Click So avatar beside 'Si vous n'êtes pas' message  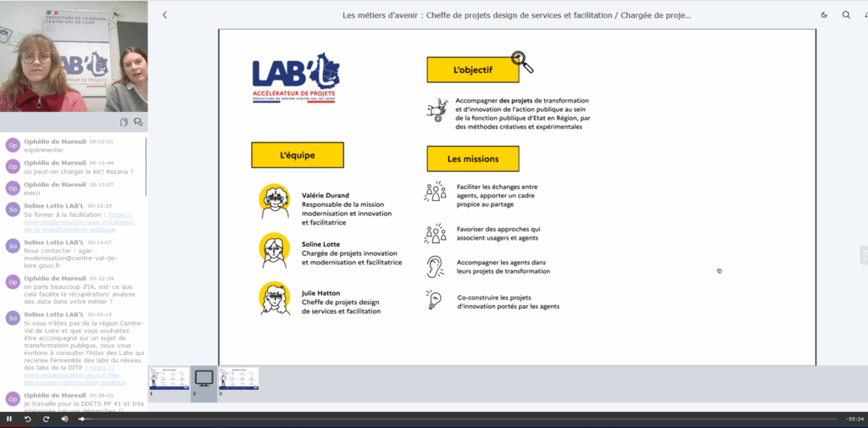click(x=13, y=318)
